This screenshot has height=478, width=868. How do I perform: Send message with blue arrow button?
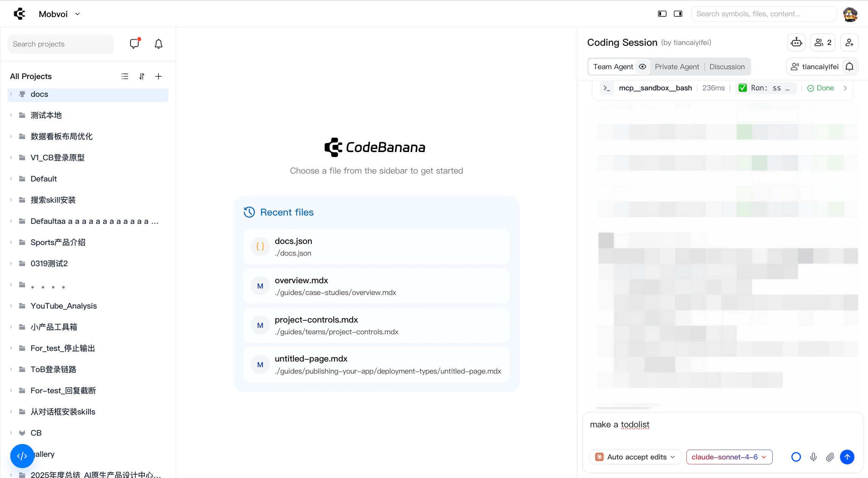click(847, 457)
